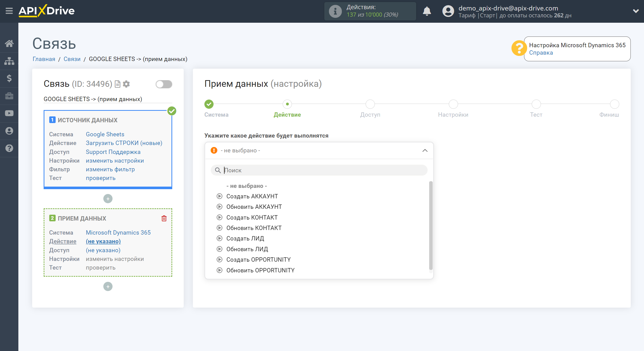Click receiver Действие (не указано) link
Screen dimensions: 644x351
coord(103,241)
